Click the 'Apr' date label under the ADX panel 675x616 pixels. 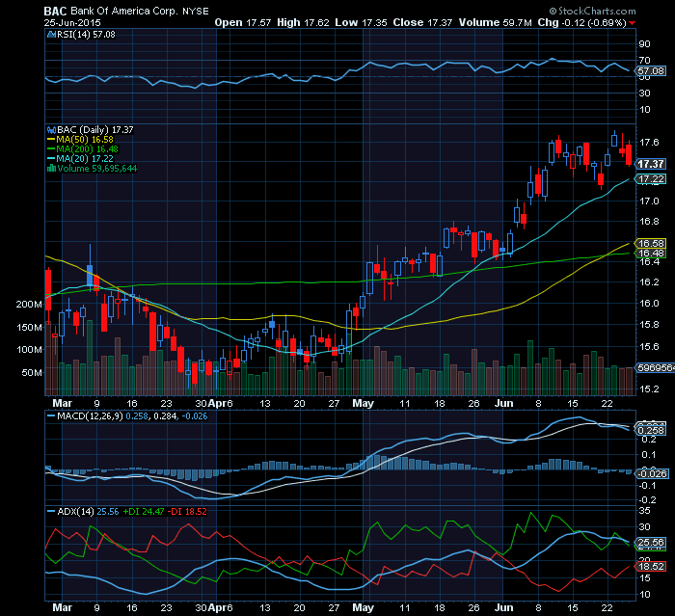(x=216, y=608)
